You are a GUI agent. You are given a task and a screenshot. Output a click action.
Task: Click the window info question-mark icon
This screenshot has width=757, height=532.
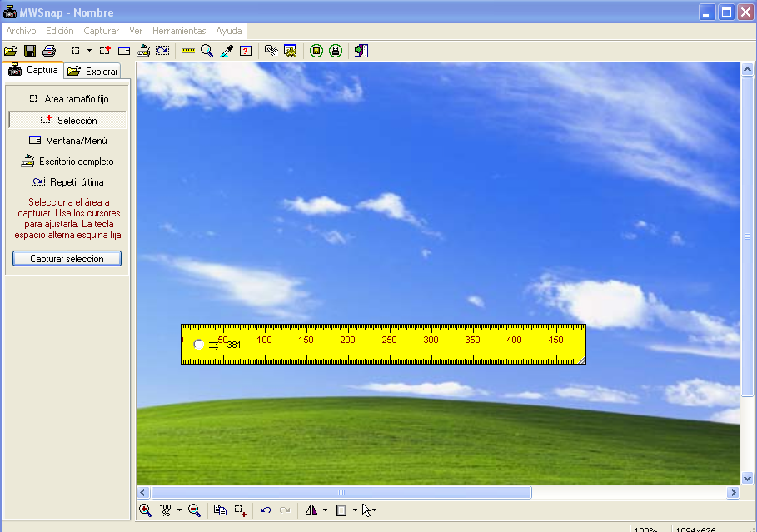[246, 51]
